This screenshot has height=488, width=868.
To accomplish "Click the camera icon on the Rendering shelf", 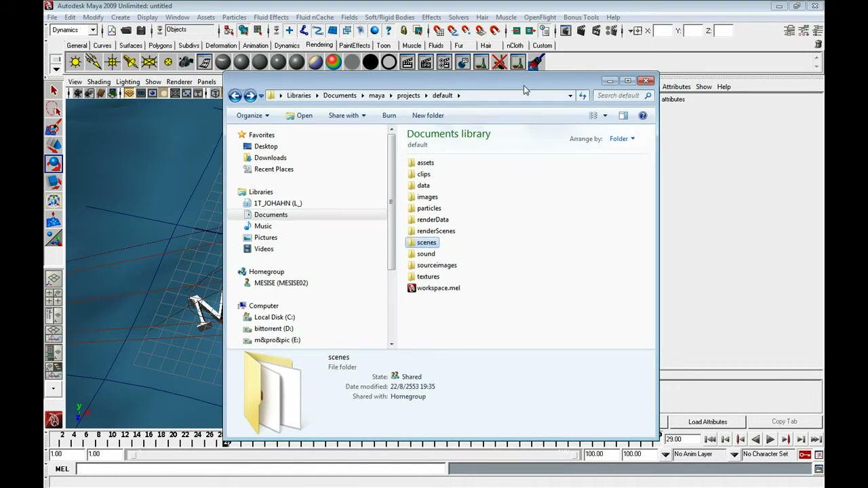I will click(186, 62).
